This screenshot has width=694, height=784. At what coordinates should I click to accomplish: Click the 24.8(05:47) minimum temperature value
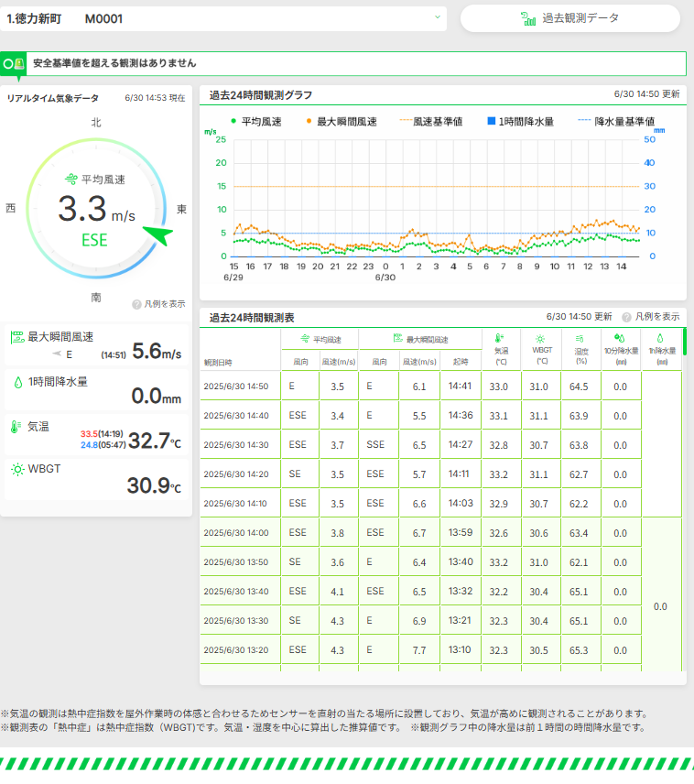pyautogui.click(x=103, y=444)
